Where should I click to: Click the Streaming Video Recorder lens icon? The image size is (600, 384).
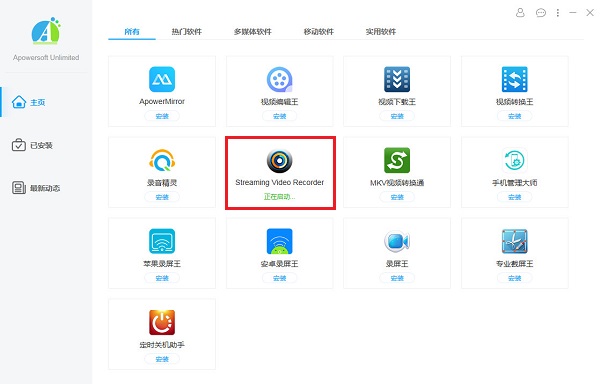point(279,161)
